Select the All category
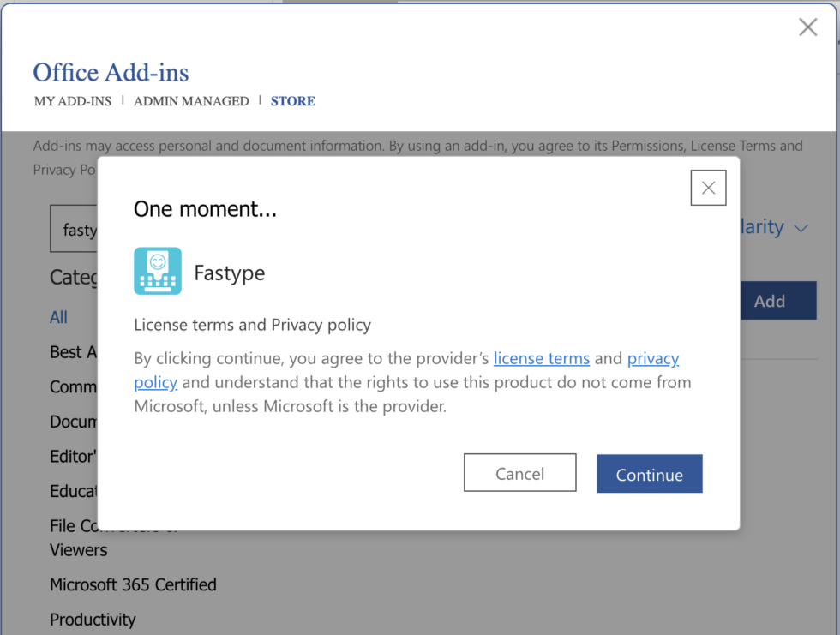The width and height of the screenshot is (840, 635). coord(58,317)
